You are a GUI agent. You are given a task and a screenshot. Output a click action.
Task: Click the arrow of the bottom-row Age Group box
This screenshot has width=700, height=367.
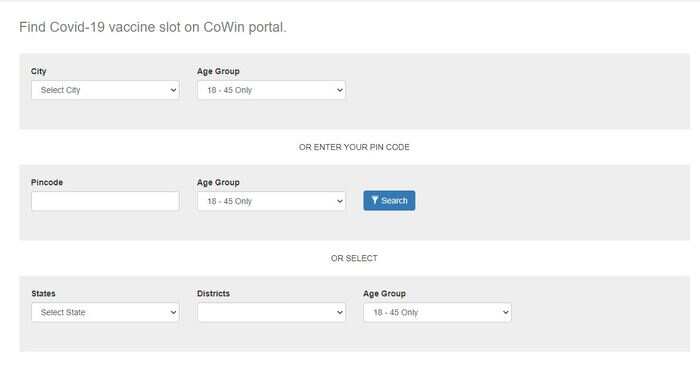[505, 313]
